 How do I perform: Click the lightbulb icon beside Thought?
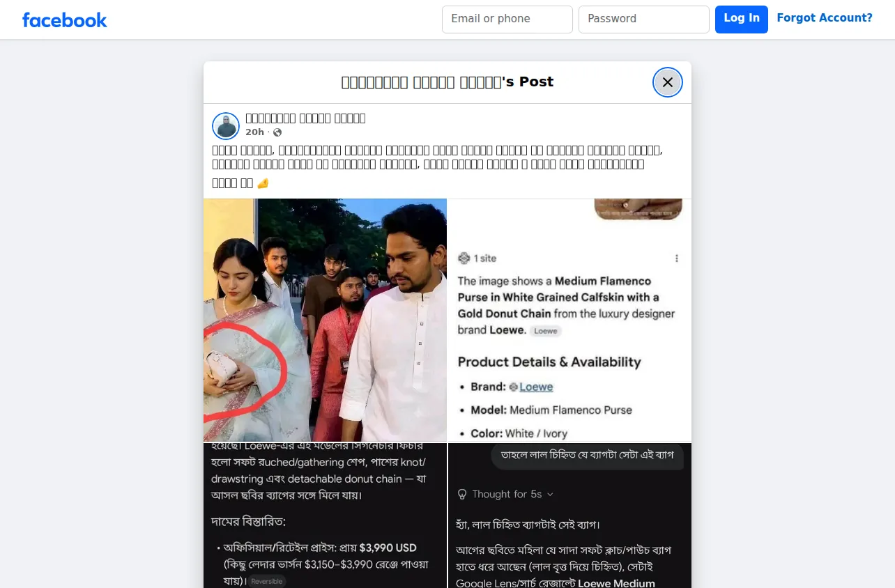461,494
